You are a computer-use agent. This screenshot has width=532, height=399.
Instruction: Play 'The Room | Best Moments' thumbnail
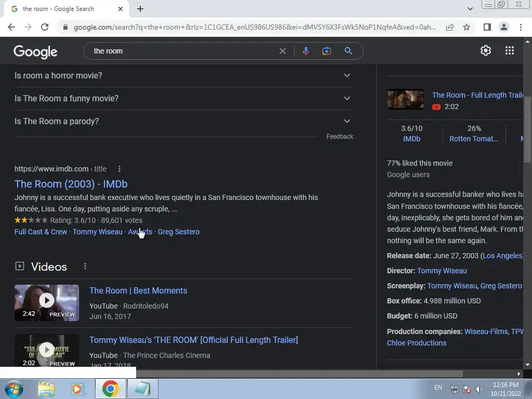tap(46, 303)
